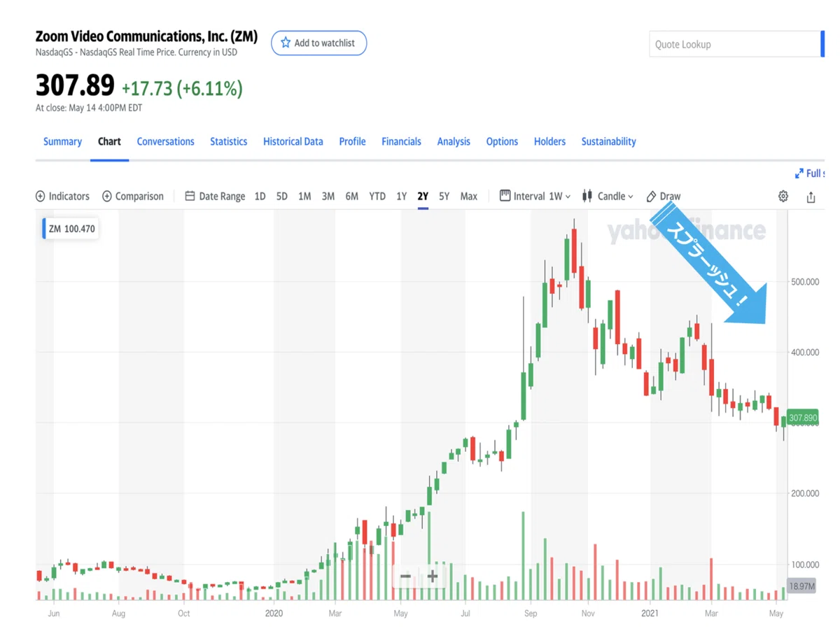Click the 400.000 price axis label
The image size is (840, 638).
pos(806,352)
